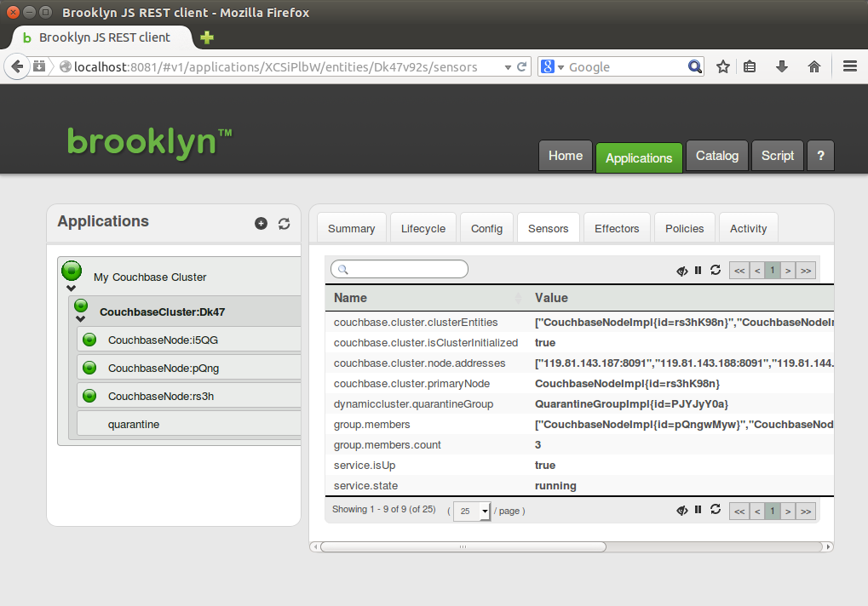
Task: Go to last page in bottom pager
Action: (806, 511)
